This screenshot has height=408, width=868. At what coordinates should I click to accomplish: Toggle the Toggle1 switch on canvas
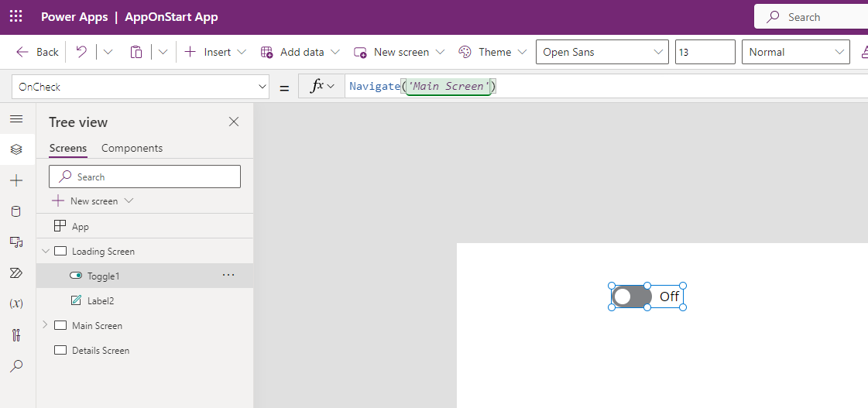click(x=632, y=297)
